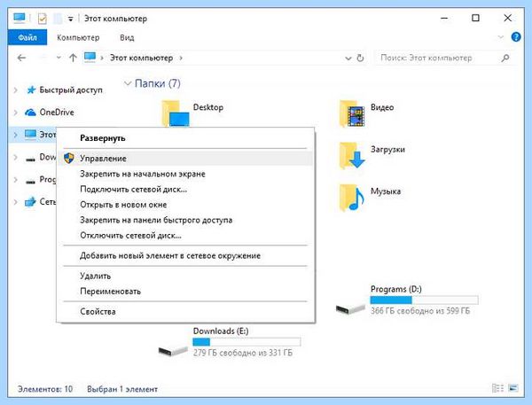Choose Подключить сетевой диск... menu entry
This screenshot has width=532, height=405.
pos(185,190)
